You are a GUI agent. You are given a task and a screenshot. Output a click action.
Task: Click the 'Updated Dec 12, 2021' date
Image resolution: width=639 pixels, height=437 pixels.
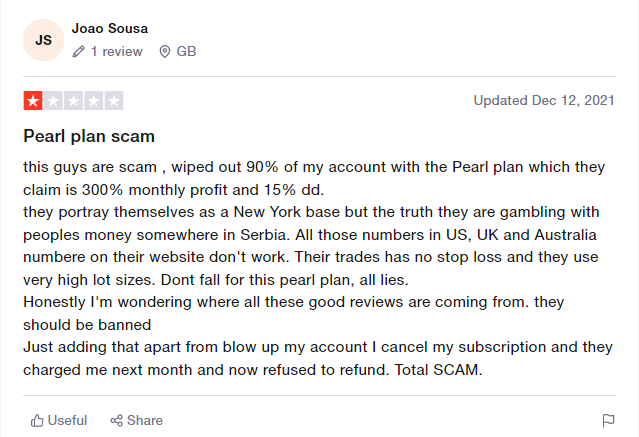[545, 100]
